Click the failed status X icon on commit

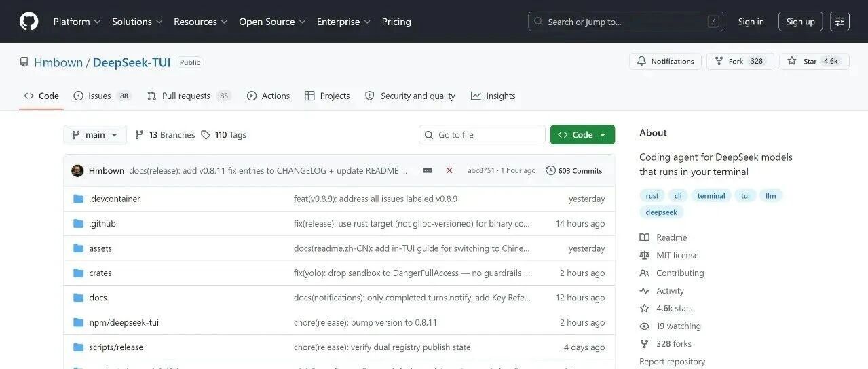coord(449,170)
